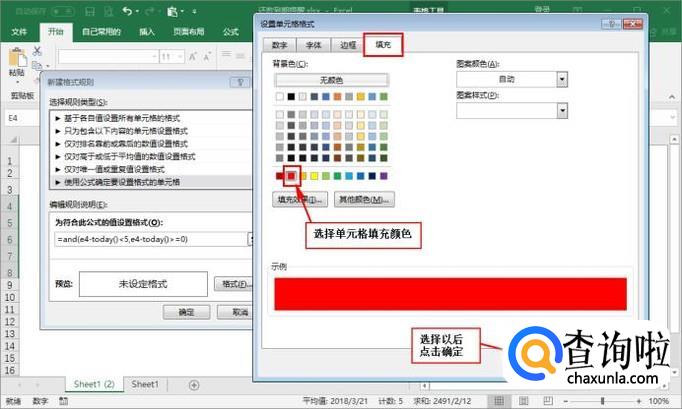The width and height of the screenshot is (682, 409).
Task: Click the 其他颜色 (More Colors) button
Action: coord(364,199)
